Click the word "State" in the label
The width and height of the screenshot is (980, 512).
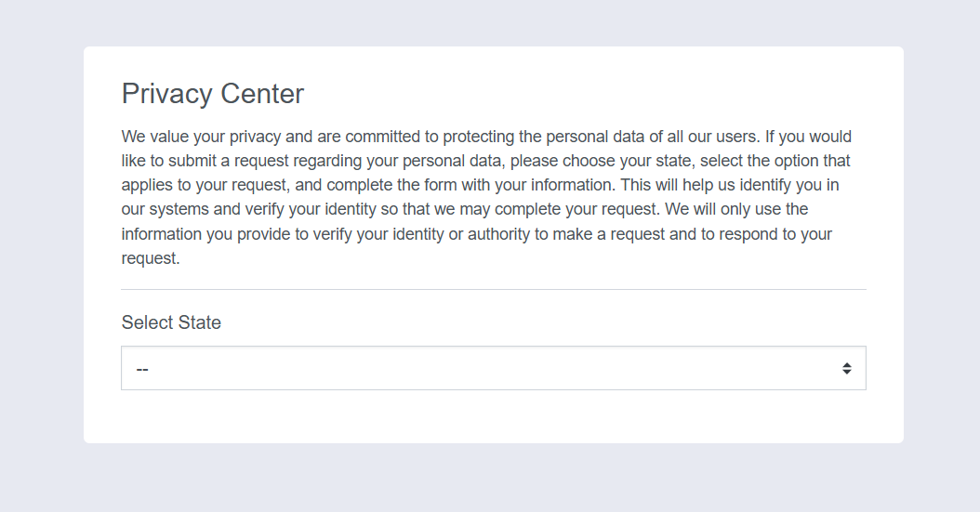click(x=200, y=322)
